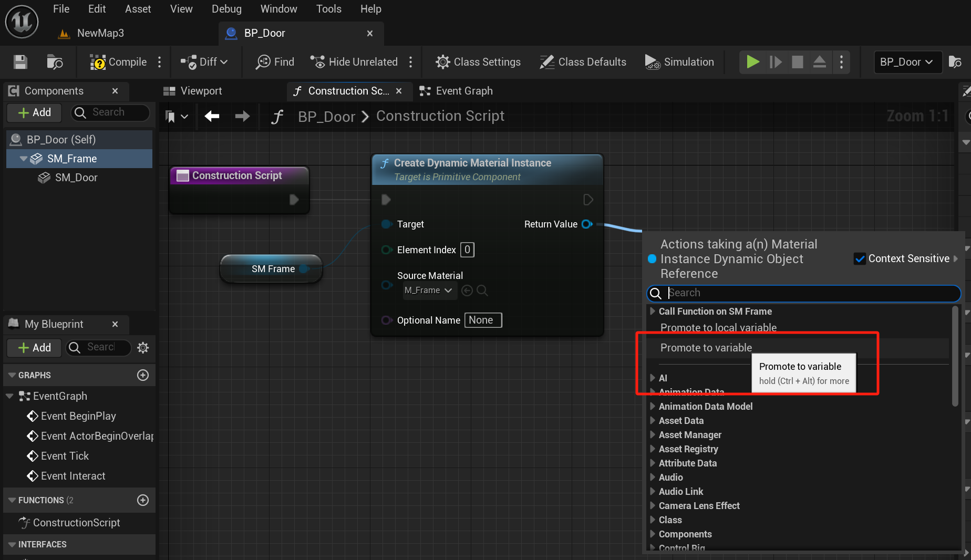Expand the Asset Manager category
The image size is (971, 560).
653,434
